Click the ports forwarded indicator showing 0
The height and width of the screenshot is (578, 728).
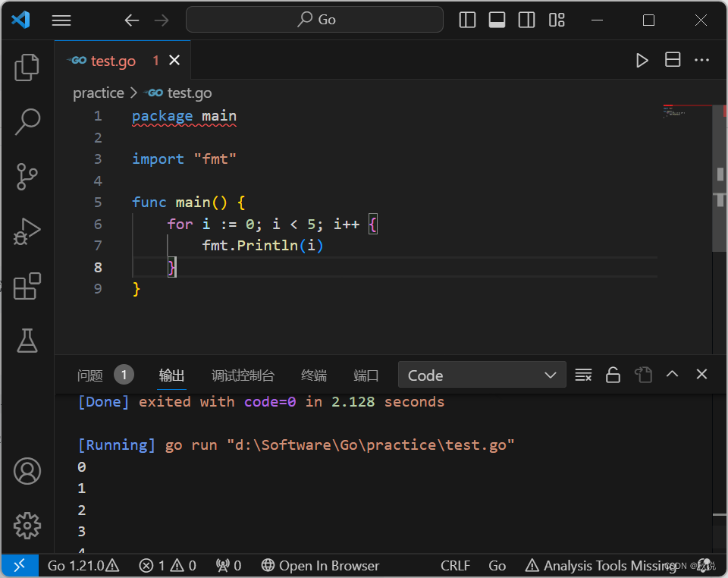pyautogui.click(x=229, y=566)
